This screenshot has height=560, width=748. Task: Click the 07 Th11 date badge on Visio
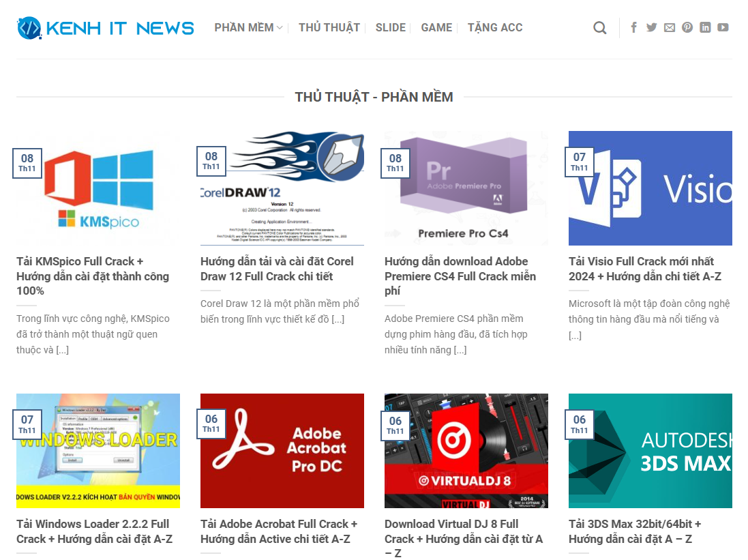579,162
